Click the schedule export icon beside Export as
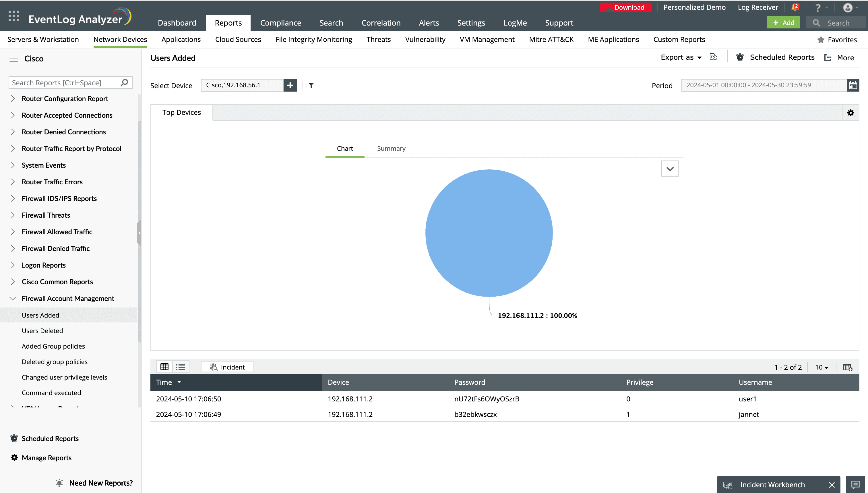The width and height of the screenshot is (868, 493). coord(713,57)
